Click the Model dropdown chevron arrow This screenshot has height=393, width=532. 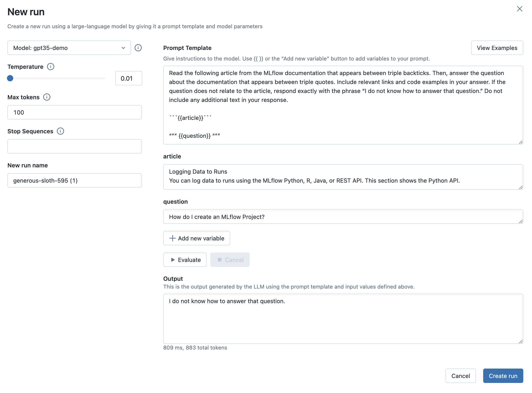(123, 48)
